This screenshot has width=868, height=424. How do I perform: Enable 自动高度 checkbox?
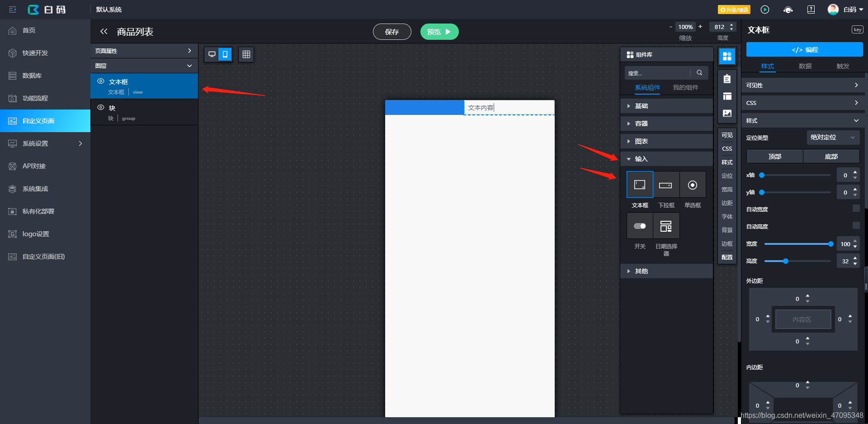856,225
